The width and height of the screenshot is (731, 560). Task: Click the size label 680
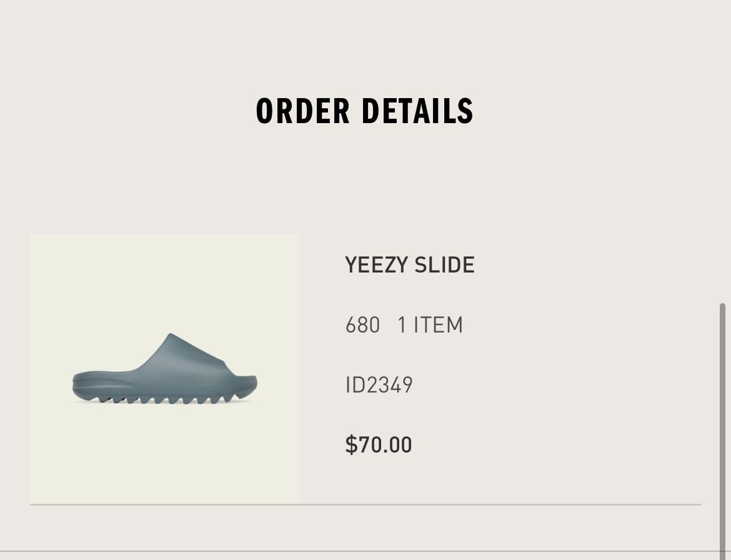(362, 324)
